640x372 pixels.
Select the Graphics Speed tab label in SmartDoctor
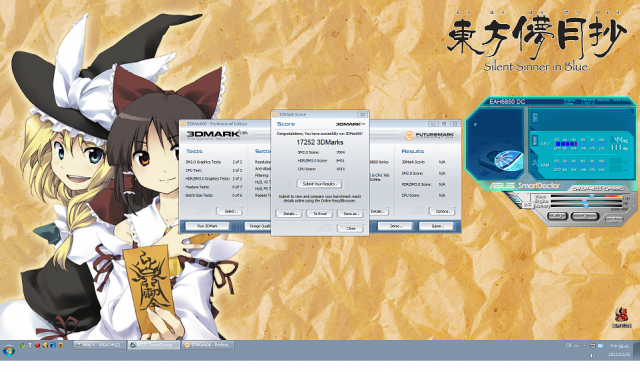pyautogui.click(x=598, y=189)
